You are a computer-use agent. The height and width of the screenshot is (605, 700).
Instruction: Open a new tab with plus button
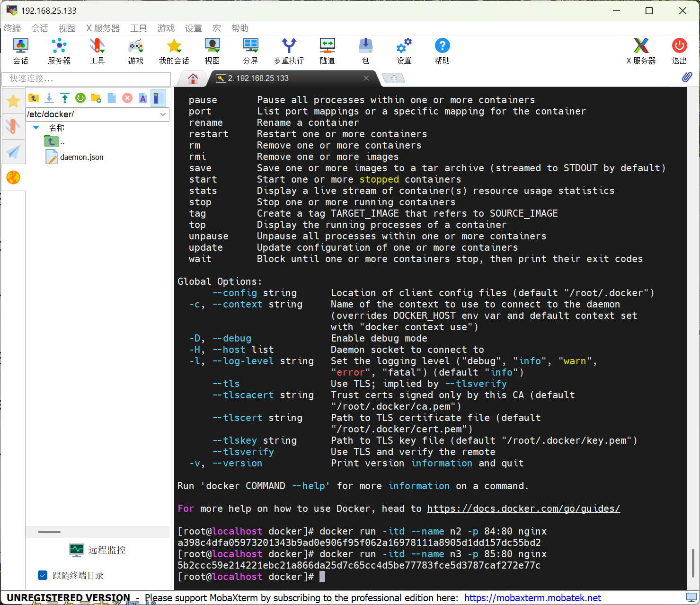393,78
